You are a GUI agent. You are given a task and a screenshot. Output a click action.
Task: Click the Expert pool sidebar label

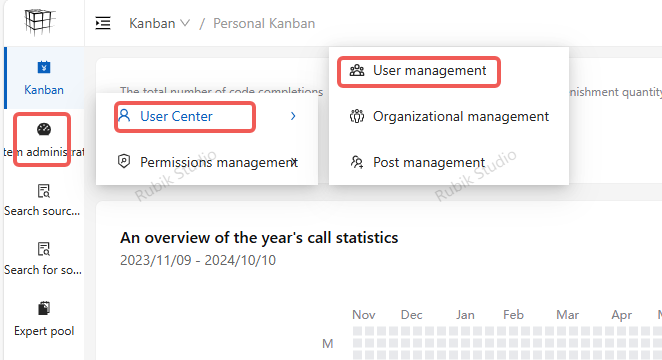point(44,331)
